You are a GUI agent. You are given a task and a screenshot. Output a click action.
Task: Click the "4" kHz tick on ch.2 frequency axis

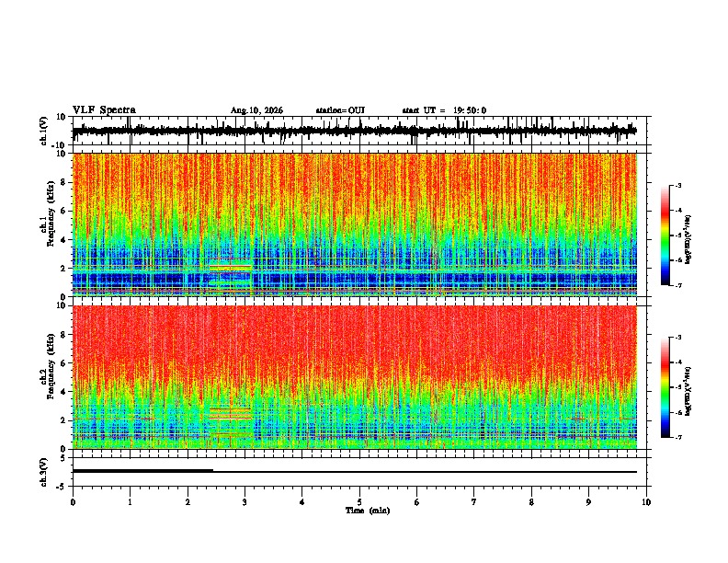63,392
